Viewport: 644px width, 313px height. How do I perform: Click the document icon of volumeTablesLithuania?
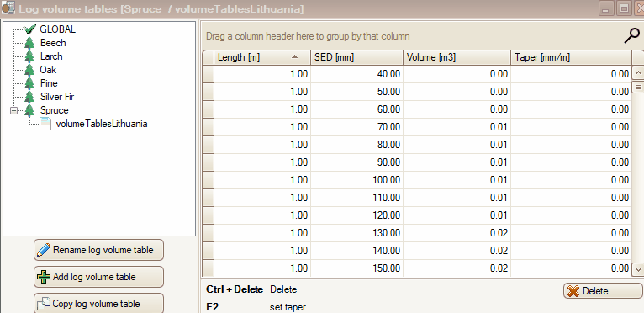45,124
